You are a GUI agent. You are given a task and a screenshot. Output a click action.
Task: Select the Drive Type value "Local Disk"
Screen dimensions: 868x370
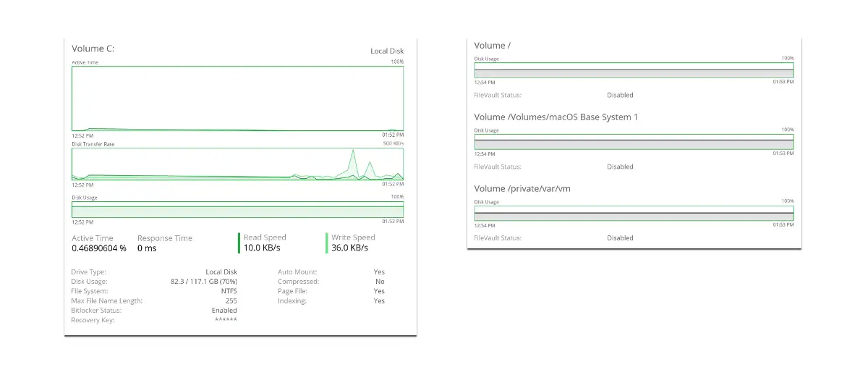[221, 272]
